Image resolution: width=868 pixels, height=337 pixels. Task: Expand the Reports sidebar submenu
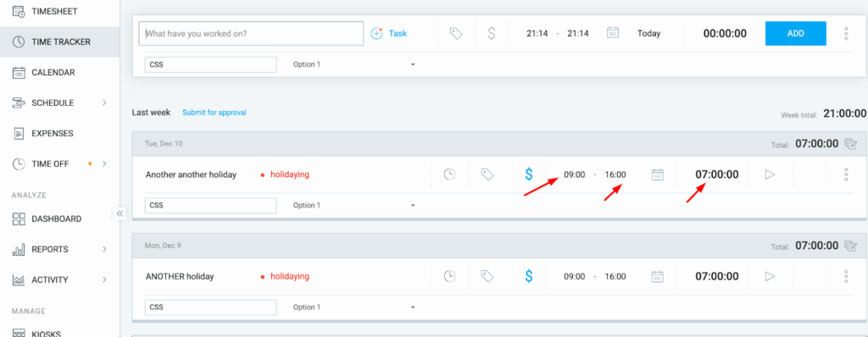tap(104, 250)
